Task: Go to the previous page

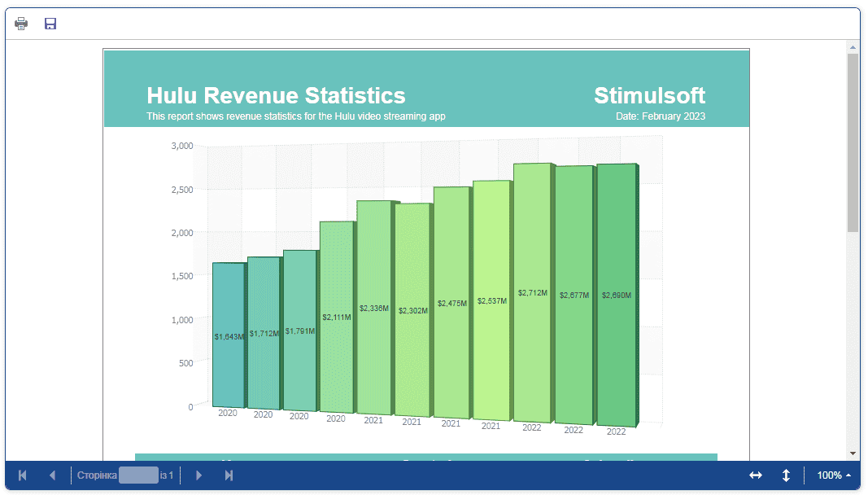Action: click(53, 475)
